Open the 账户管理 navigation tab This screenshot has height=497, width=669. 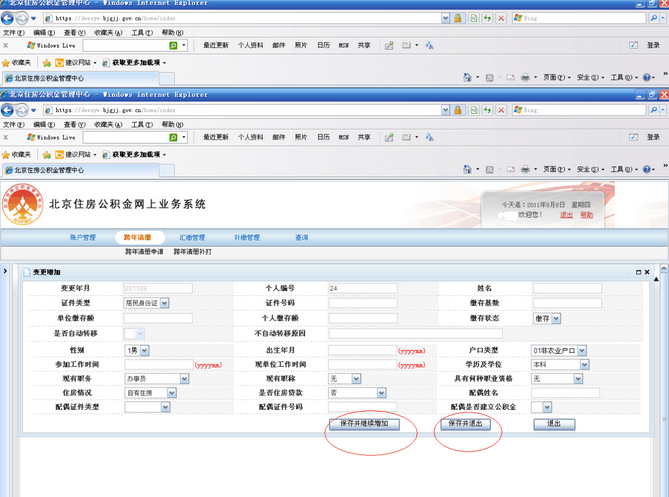coord(83,238)
